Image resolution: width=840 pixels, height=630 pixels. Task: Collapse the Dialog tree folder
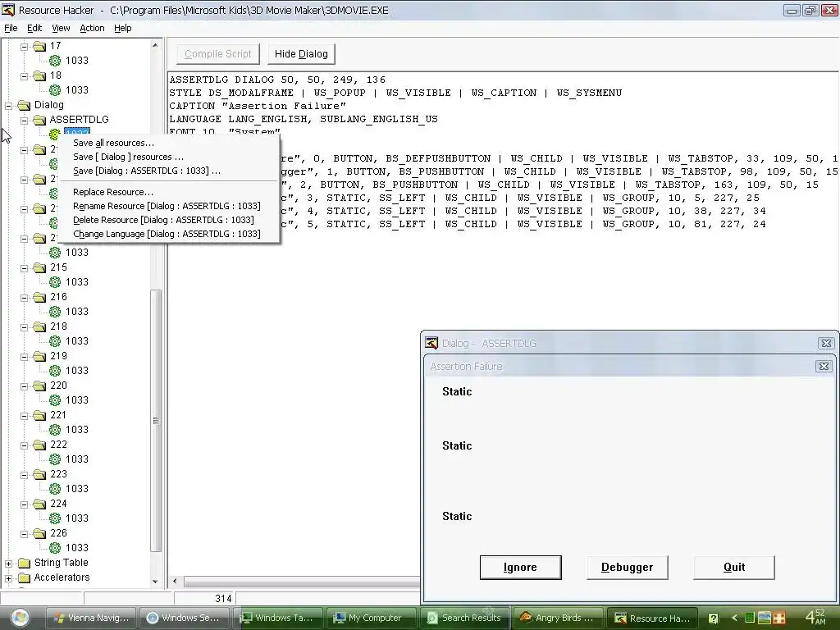click(x=8, y=106)
